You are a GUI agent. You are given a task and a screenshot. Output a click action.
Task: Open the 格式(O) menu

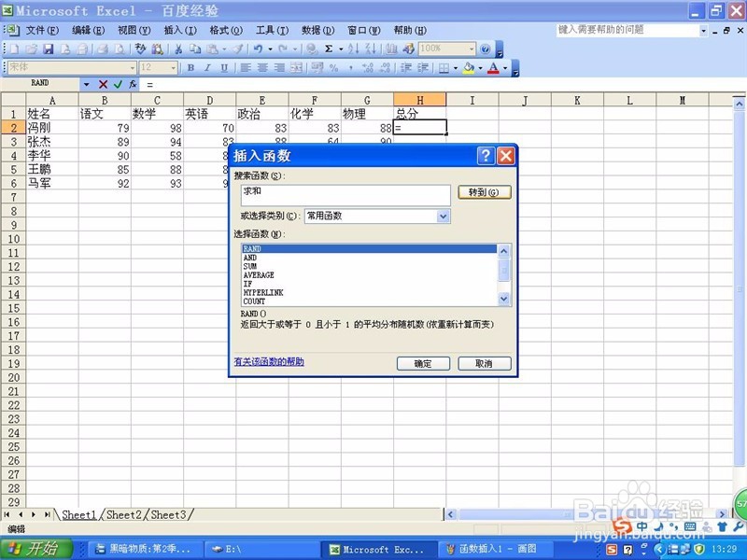[x=226, y=31]
